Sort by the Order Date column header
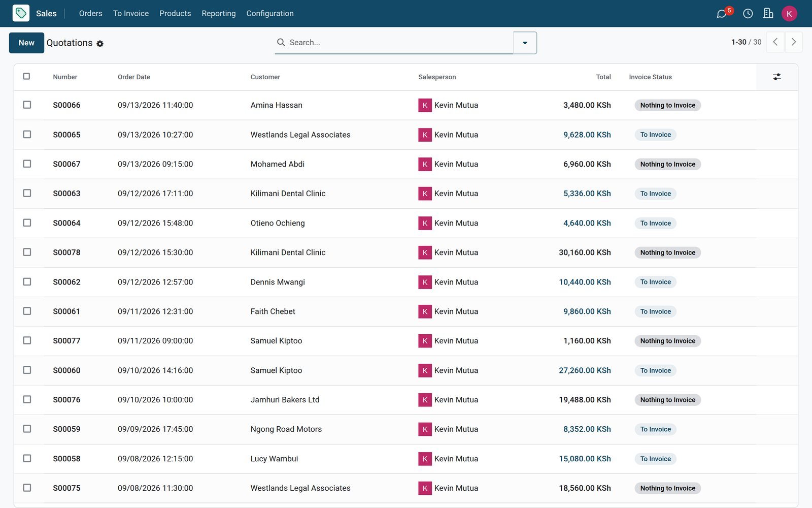This screenshot has height=508, width=812. click(x=134, y=77)
